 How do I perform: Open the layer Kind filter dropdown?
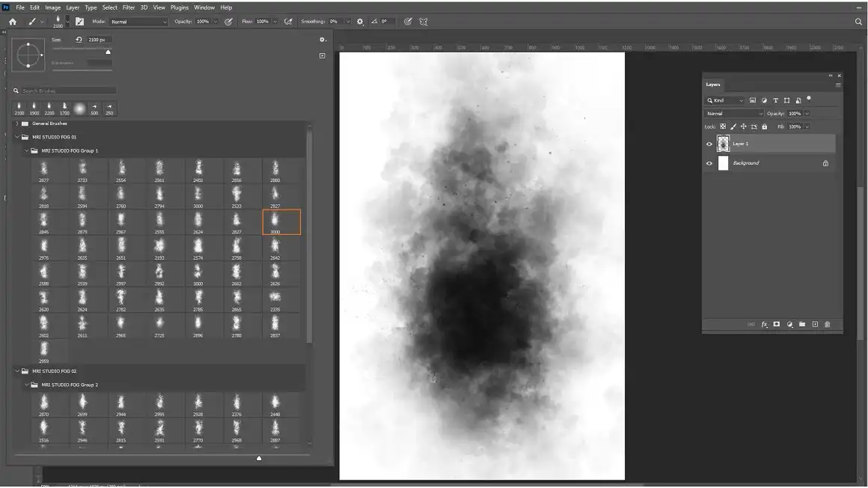pyautogui.click(x=725, y=100)
